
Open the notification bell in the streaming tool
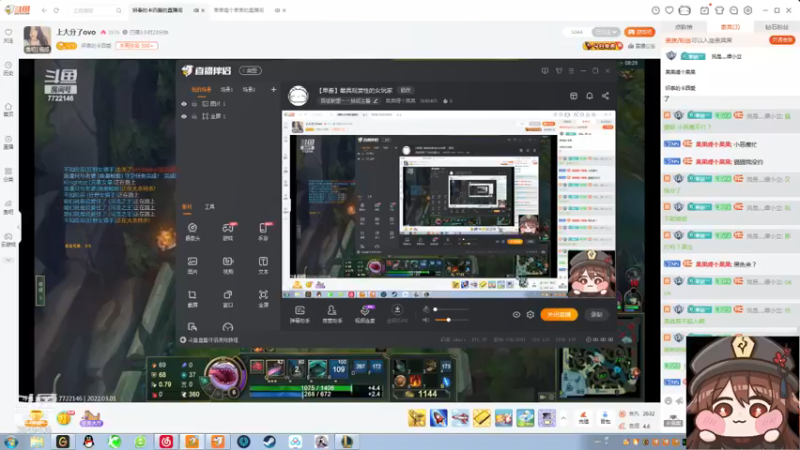(x=589, y=96)
